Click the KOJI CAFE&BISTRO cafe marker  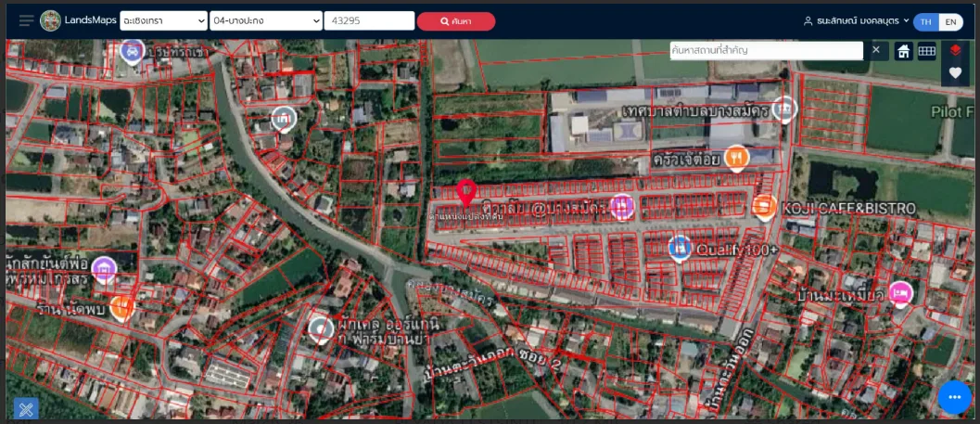pos(764,207)
